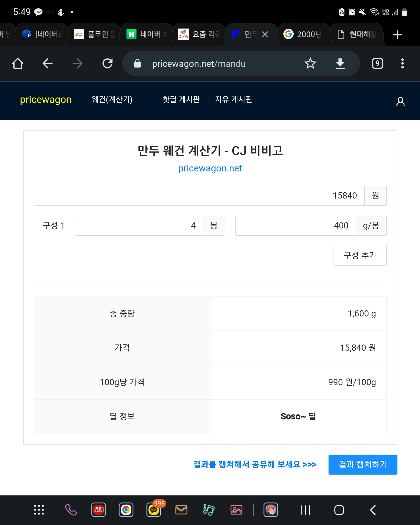This screenshot has height=525, width=420.
Task: Open the user account profile icon
Action: point(400,102)
